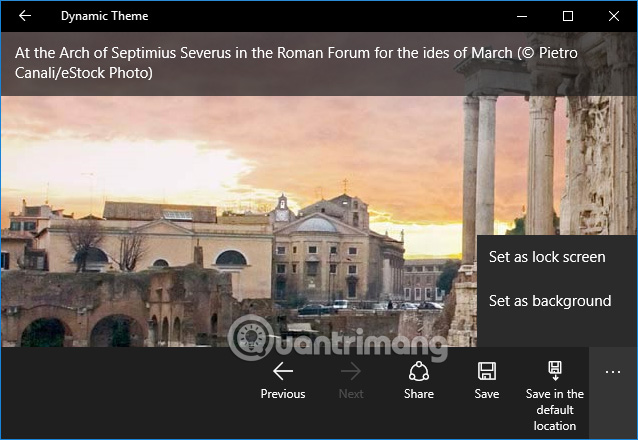Image resolution: width=638 pixels, height=440 pixels.
Task: Choose Set as lock screen
Action: (x=547, y=257)
